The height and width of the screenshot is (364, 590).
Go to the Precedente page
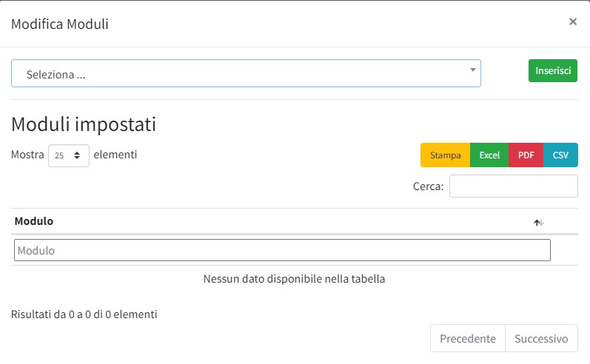pyautogui.click(x=467, y=339)
